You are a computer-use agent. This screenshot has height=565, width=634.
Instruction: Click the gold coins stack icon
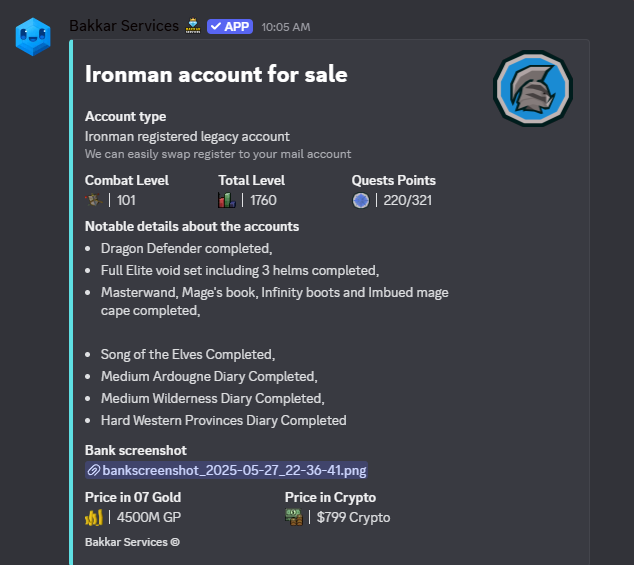point(94,517)
